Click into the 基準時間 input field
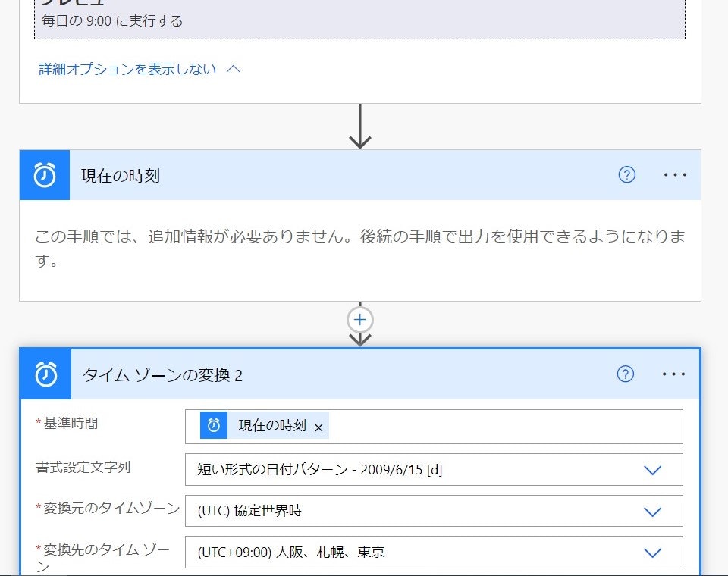The image size is (728, 576). tap(434, 427)
